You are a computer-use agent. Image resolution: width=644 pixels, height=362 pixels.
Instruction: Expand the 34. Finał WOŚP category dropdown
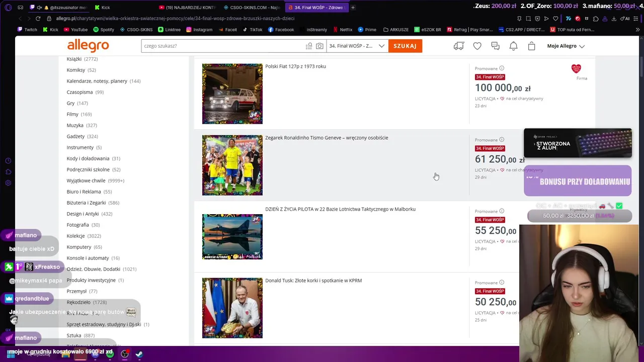pos(357,46)
